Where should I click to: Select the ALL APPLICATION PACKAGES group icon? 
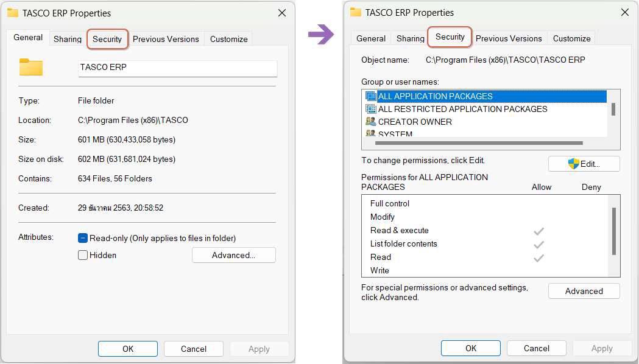click(371, 96)
